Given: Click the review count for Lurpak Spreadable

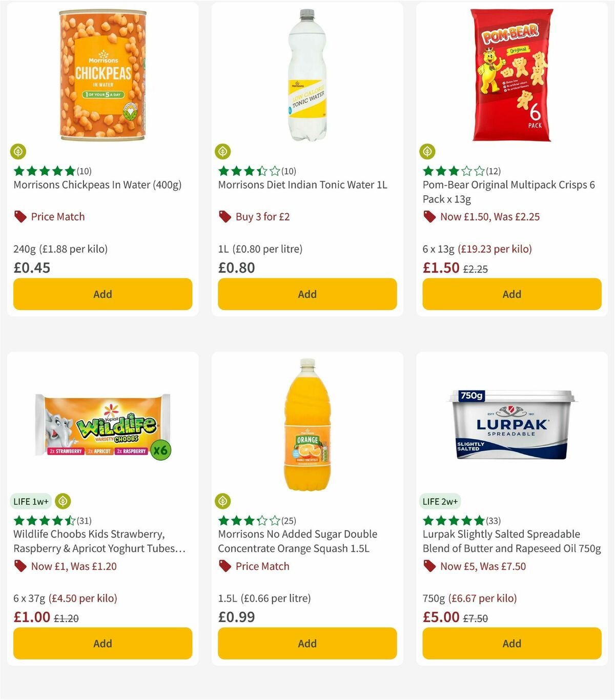Looking at the screenshot, I should (x=494, y=520).
